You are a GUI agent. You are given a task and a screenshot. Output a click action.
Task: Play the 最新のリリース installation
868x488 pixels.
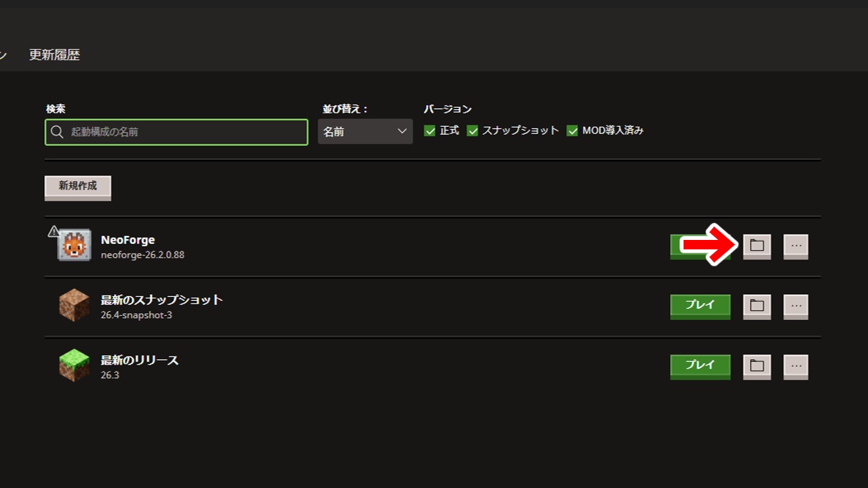click(701, 366)
